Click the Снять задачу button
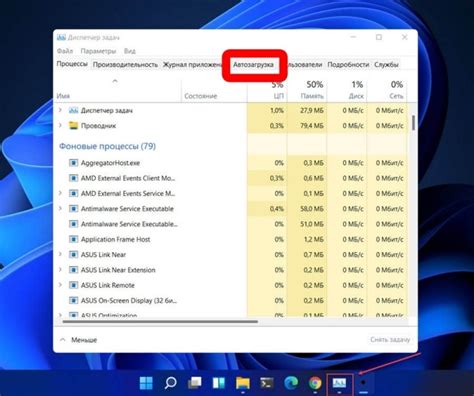Viewport: 474px width, 396px height. click(x=390, y=340)
